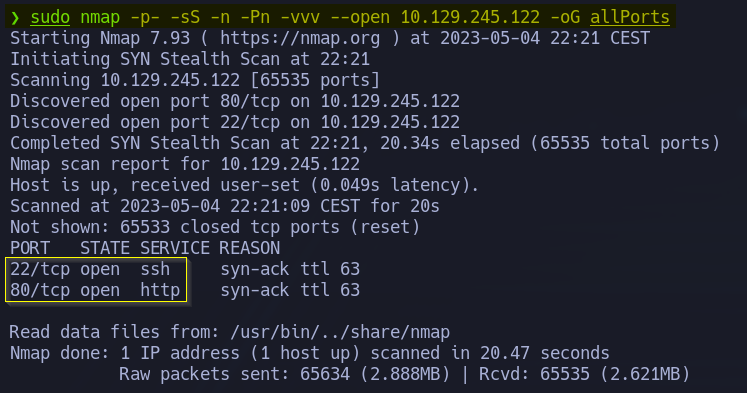Click the http service name
The width and height of the screenshot is (747, 393).
pyautogui.click(x=160, y=290)
